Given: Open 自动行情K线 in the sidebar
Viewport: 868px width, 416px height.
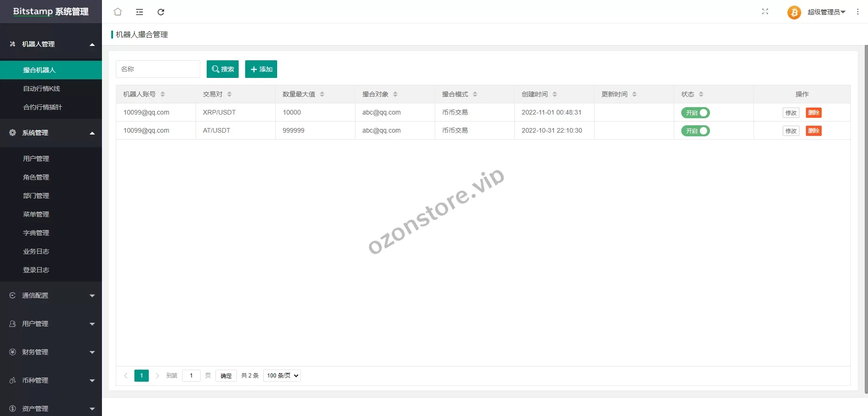Looking at the screenshot, I should (x=42, y=89).
